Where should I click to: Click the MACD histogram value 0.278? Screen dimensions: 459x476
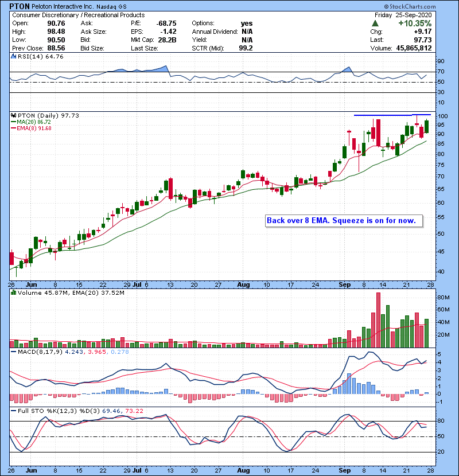point(120,352)
